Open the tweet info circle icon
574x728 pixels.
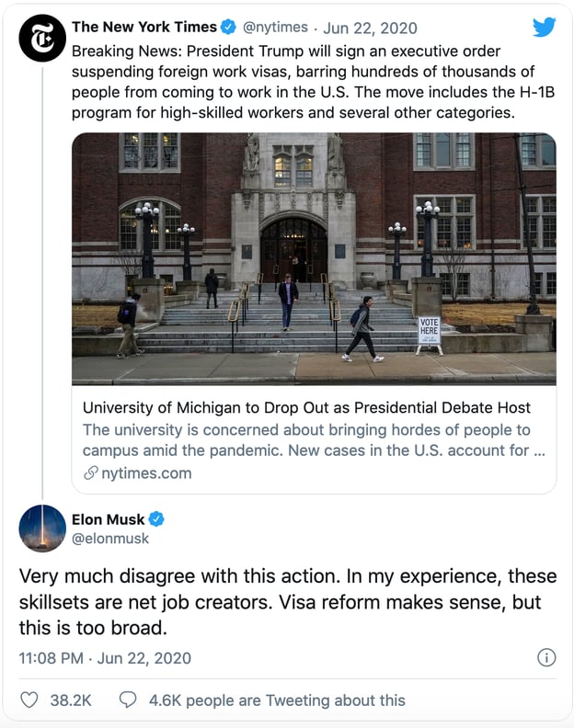pos(546,657)
